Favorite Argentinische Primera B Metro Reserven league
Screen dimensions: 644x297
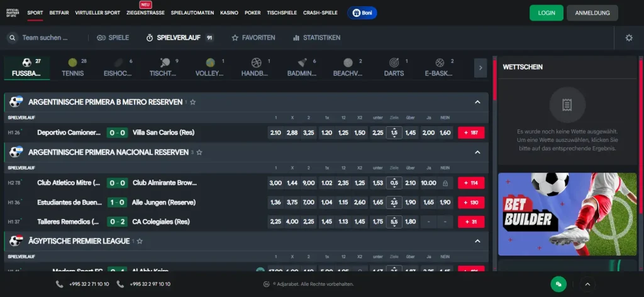(192, 102)
